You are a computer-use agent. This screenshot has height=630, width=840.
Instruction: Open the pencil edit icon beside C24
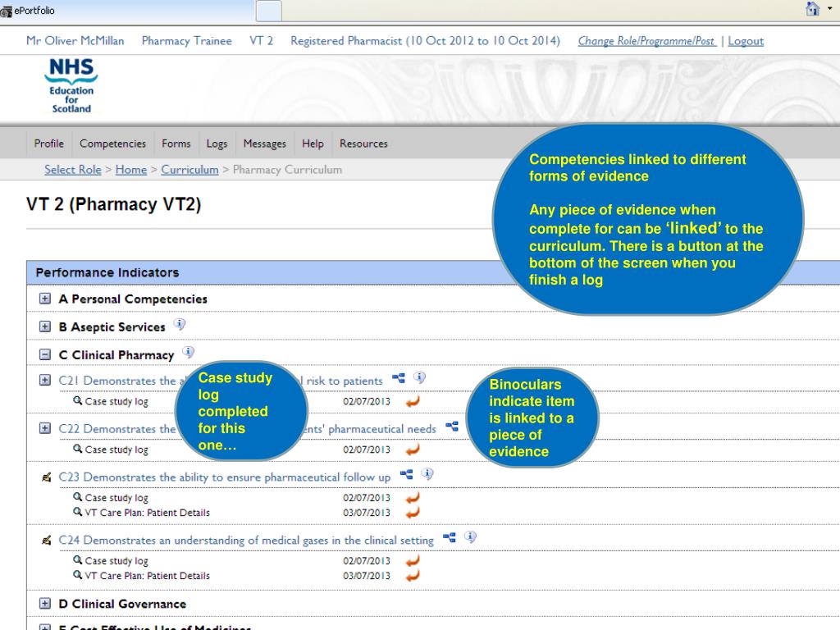coord(47,540)
